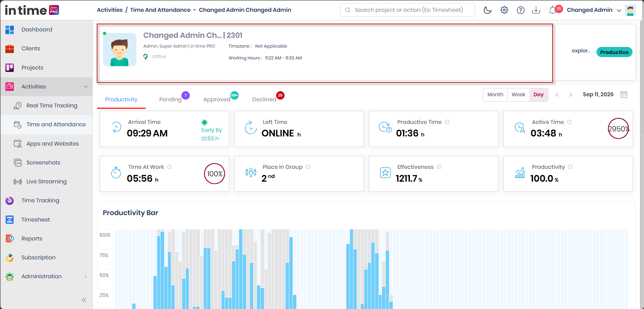Toggle dark mode moon icon
Viewport: 644px width, 309px height.
click(x=488, y=10)
